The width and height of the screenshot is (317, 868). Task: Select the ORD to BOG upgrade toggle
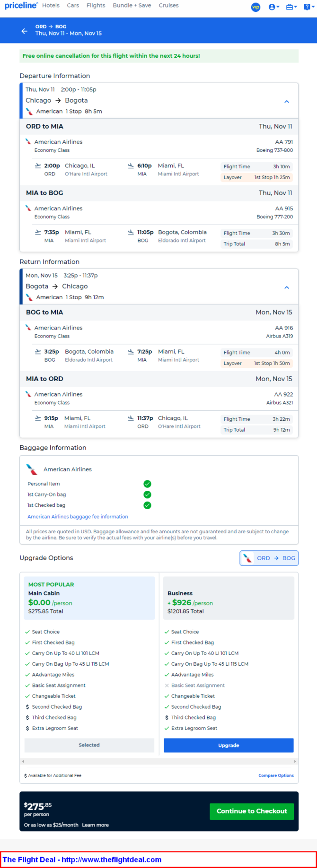click(x=269, y=558)
